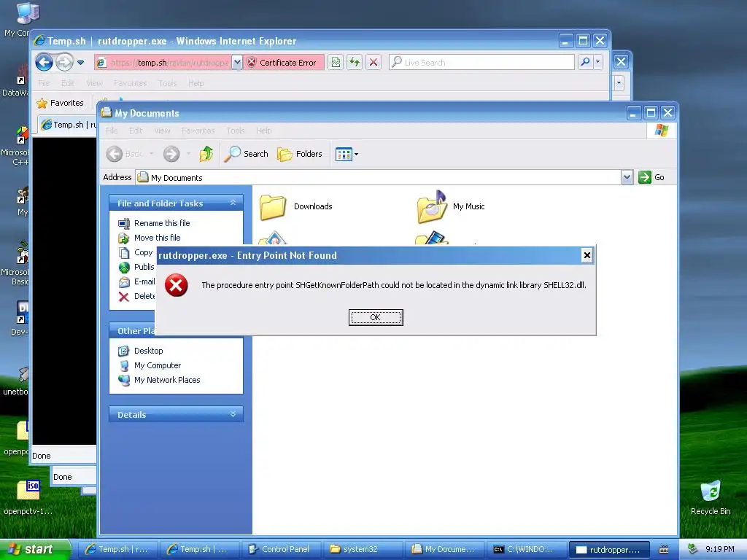Image resolution: width=747 pixels, height=560 pixels.
Task: Toggle the Folders pane
Action: (300, 154)
